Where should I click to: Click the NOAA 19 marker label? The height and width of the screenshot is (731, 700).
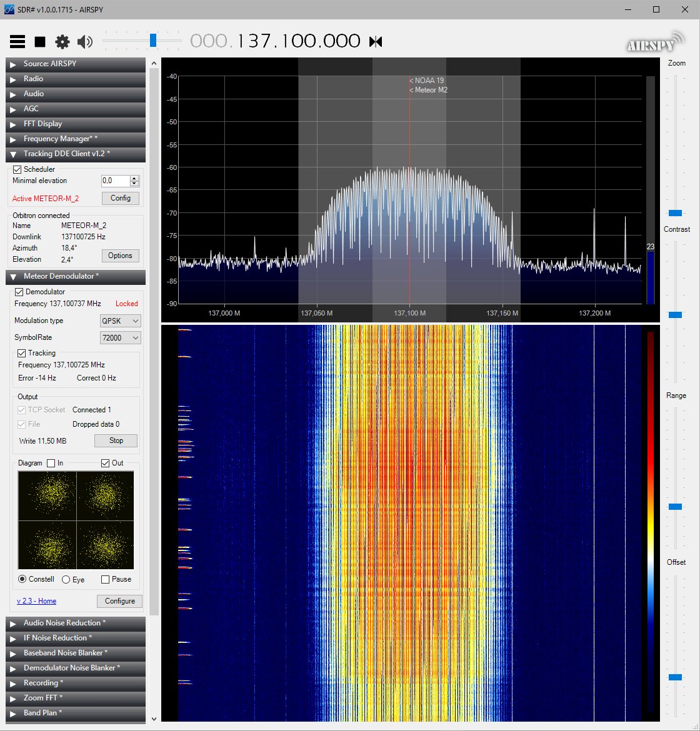click(426, 80)
